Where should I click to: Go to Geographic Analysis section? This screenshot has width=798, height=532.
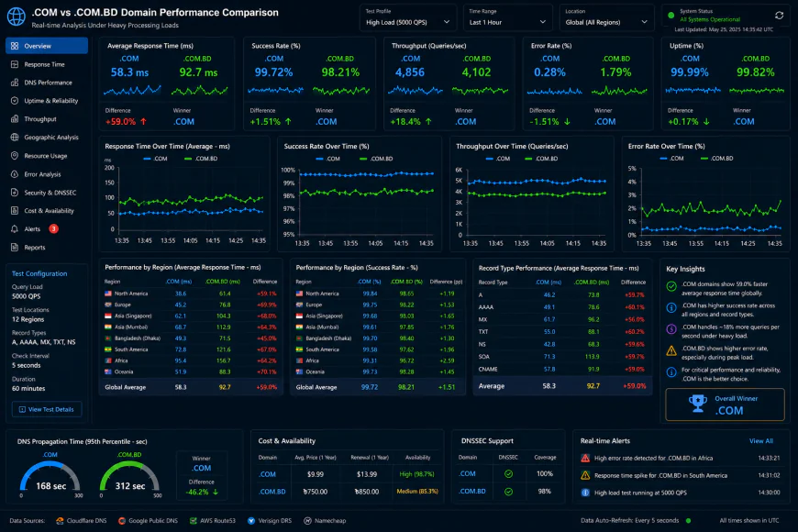coord(47,138)
